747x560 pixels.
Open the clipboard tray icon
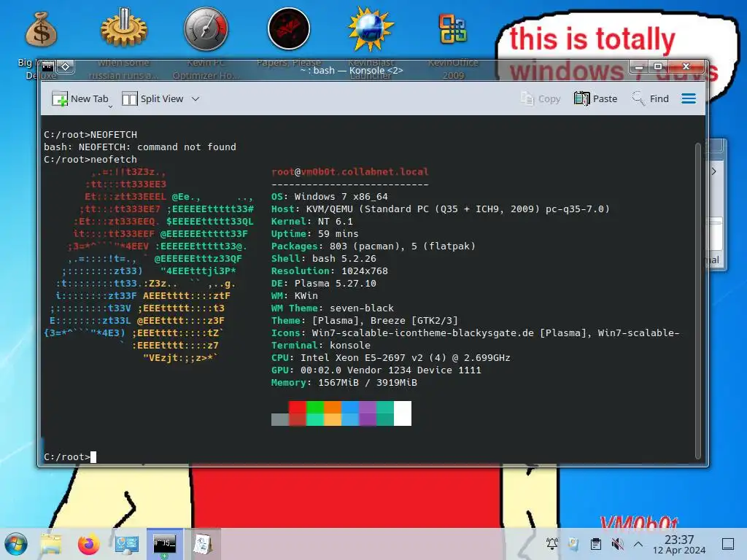[595, 544]
